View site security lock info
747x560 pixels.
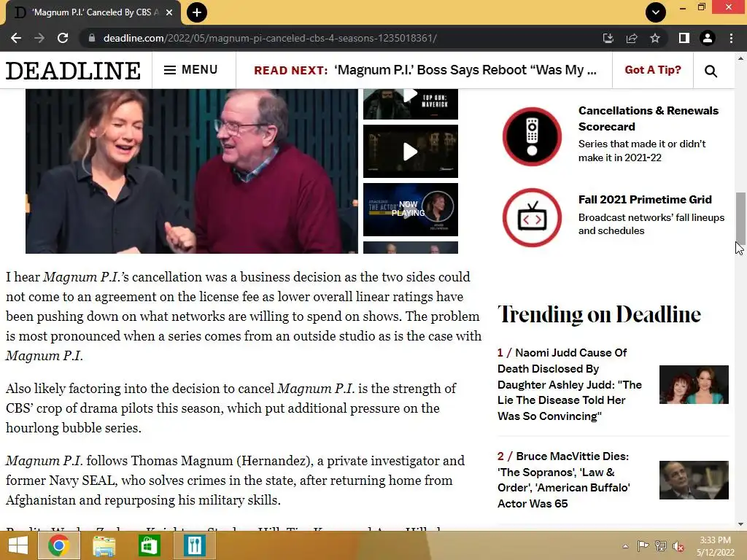pyautogui.click(x=92, y=38)
